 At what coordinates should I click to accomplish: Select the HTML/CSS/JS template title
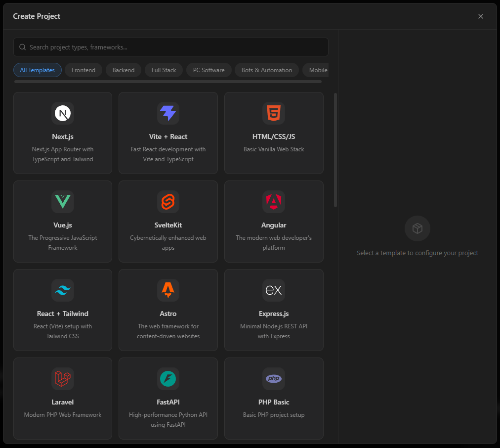pyautogui.click(x=274, y=136)
